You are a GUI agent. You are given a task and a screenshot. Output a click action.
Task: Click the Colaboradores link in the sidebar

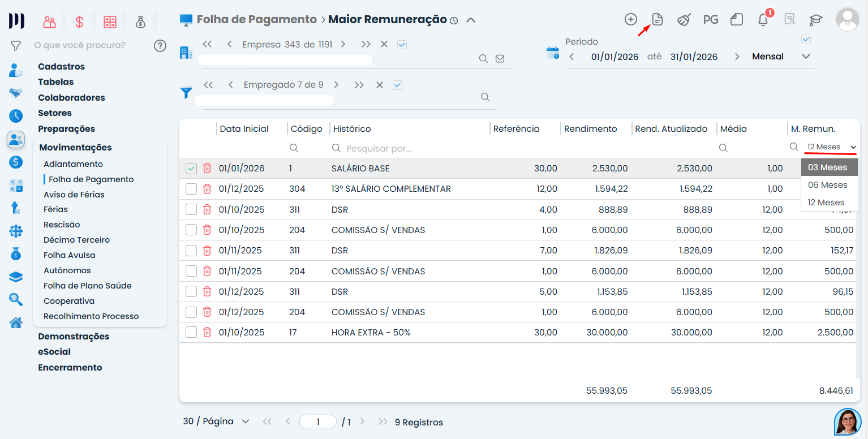pos(71,97)
